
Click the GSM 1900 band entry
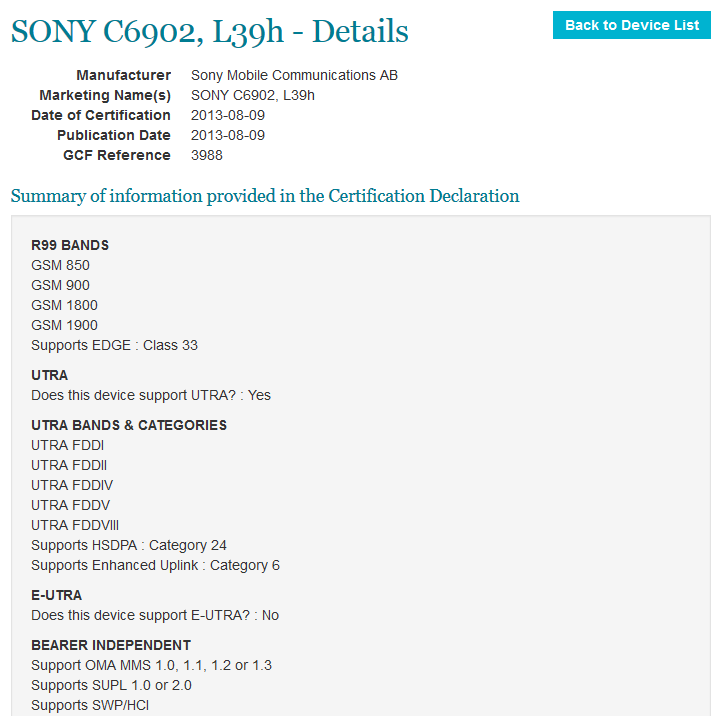65,325
